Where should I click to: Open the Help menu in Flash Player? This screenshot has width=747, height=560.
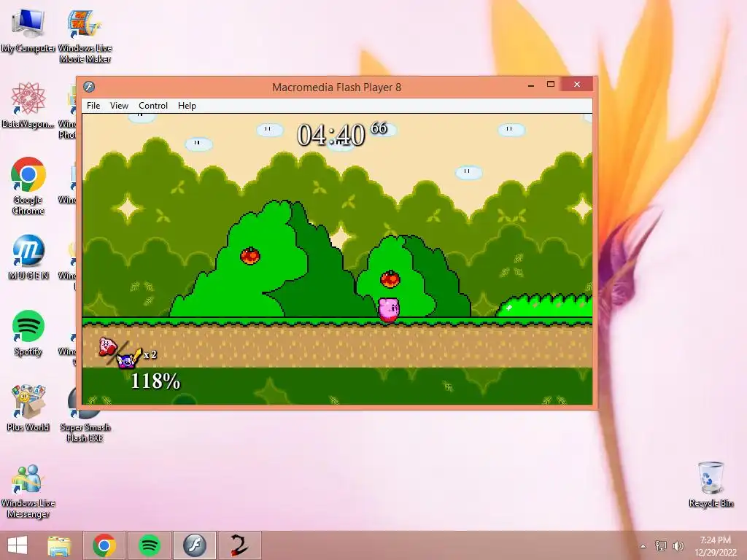pyautogui.click(x=187, y=106)
